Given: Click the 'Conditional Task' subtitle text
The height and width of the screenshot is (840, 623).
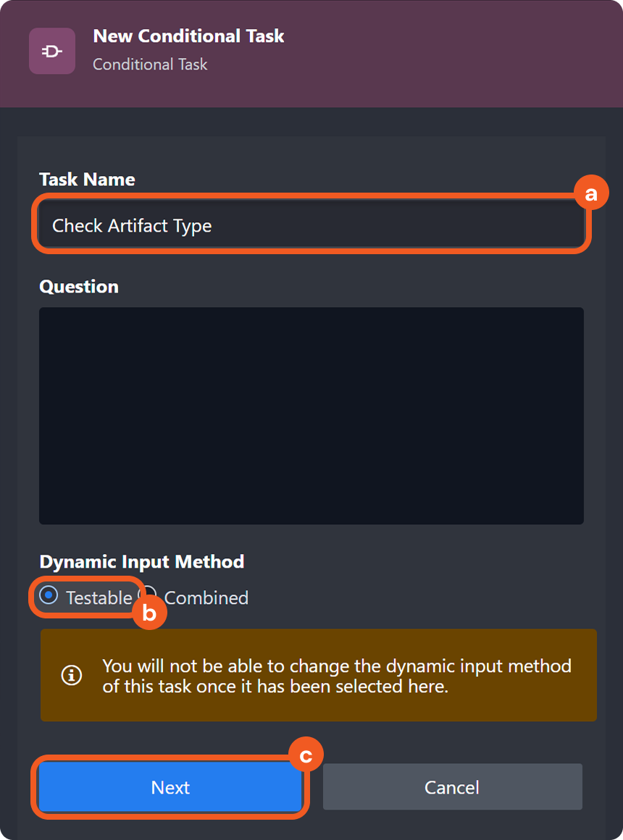Looking at the screenshot, I should 150,64.
